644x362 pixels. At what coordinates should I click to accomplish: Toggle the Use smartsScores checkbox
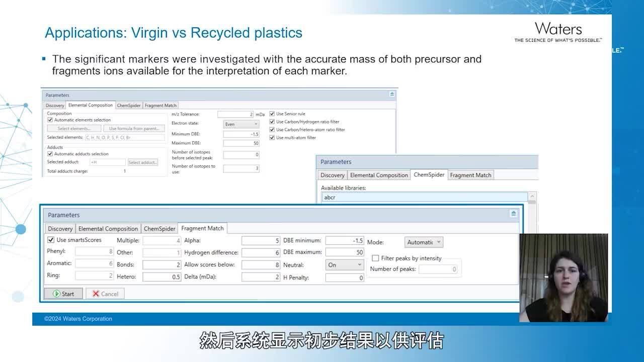pyautogui.click(x=50, y=240)
